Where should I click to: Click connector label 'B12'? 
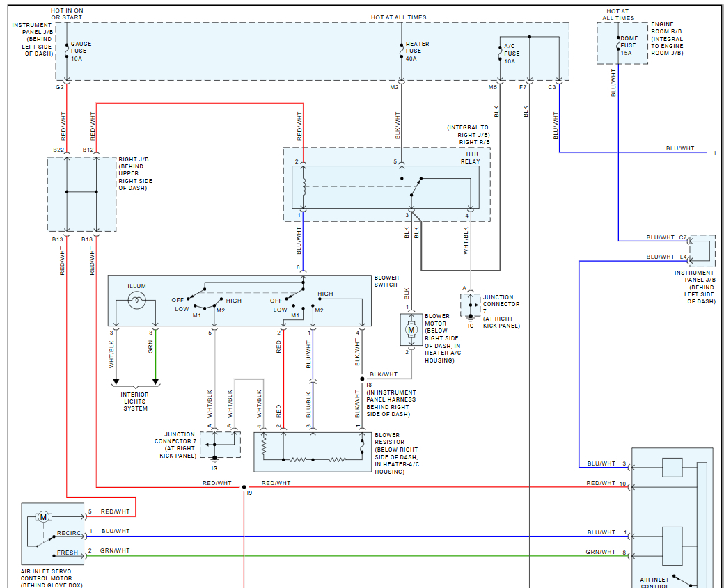pos(88,150)
